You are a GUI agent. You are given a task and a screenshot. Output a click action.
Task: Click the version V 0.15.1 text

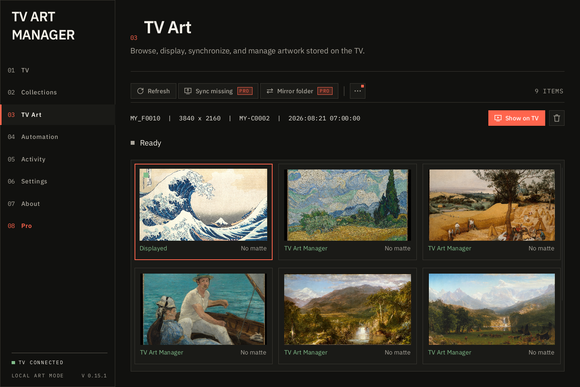coord(94,376)
